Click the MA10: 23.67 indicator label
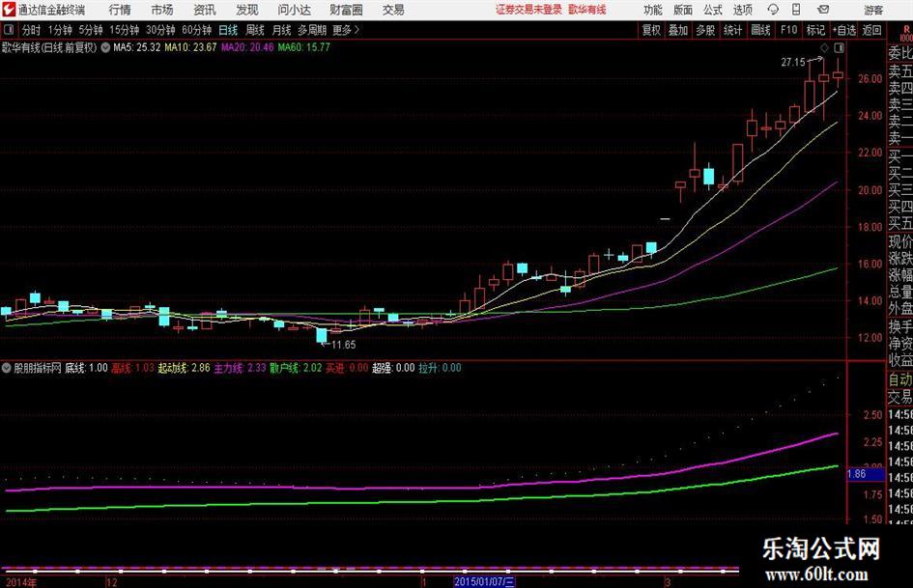913x588 pixels. tap(190, 47)
